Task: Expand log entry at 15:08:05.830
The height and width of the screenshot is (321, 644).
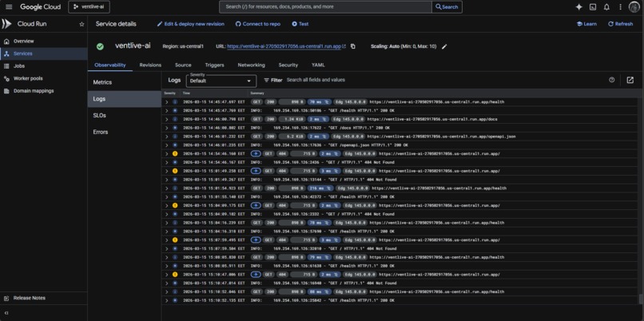Action: tap(167, 257)
